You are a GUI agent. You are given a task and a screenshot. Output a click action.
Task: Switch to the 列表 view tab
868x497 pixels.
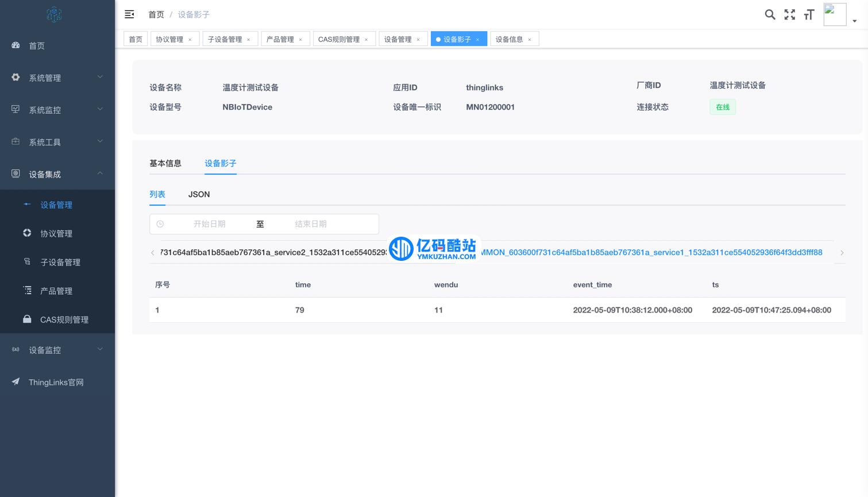(x=157, y=194)
